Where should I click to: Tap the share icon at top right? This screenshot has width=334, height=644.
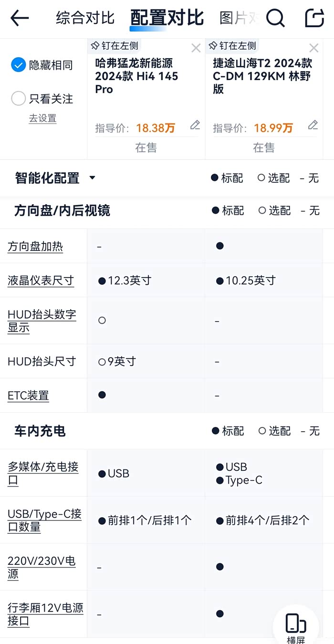click(x=314, y=18)
